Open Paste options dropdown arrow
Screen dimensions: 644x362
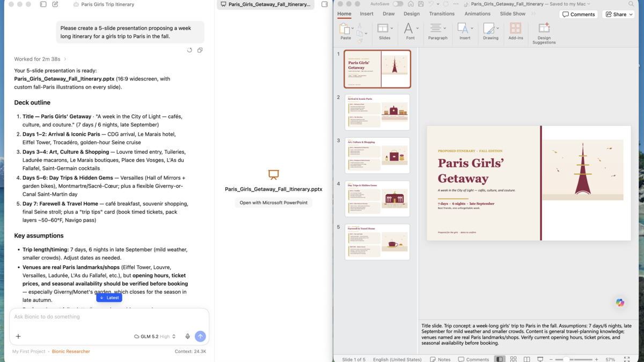click(x=353, y=28)
